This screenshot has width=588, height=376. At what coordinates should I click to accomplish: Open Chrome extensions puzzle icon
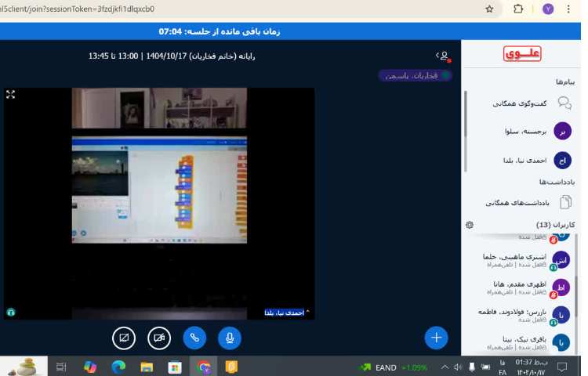(518, 9)
